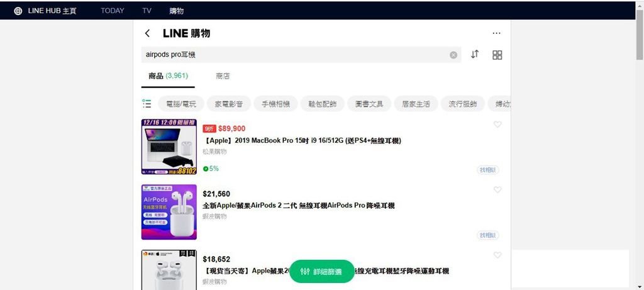644x290 pixels.
Task: Open the three-dot more options menu
Action: [x=497, y=33]
